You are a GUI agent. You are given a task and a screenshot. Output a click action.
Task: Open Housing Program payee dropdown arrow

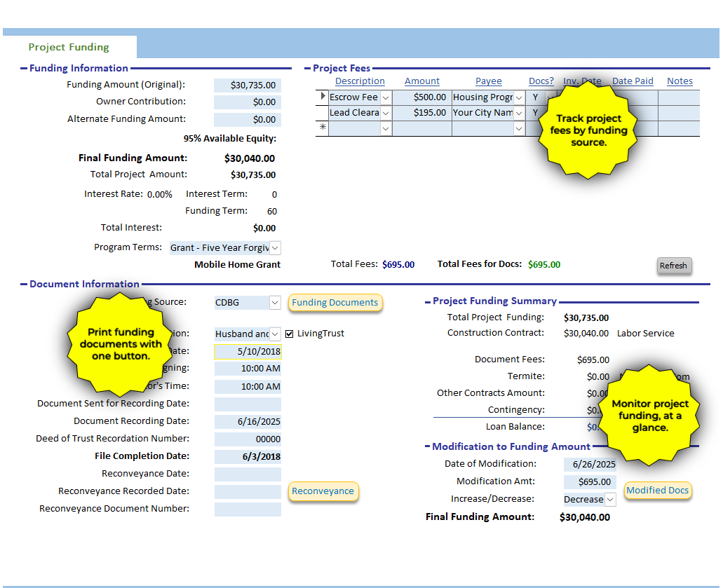tap(519, 97)
